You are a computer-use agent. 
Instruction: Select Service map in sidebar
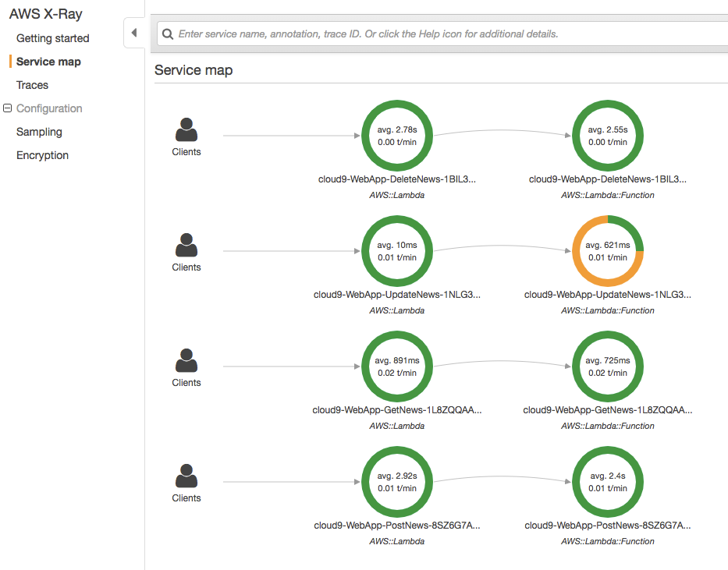click(x=48, y=62)
